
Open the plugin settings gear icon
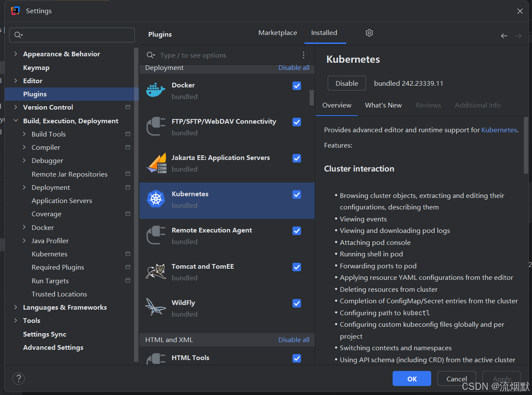369,33
